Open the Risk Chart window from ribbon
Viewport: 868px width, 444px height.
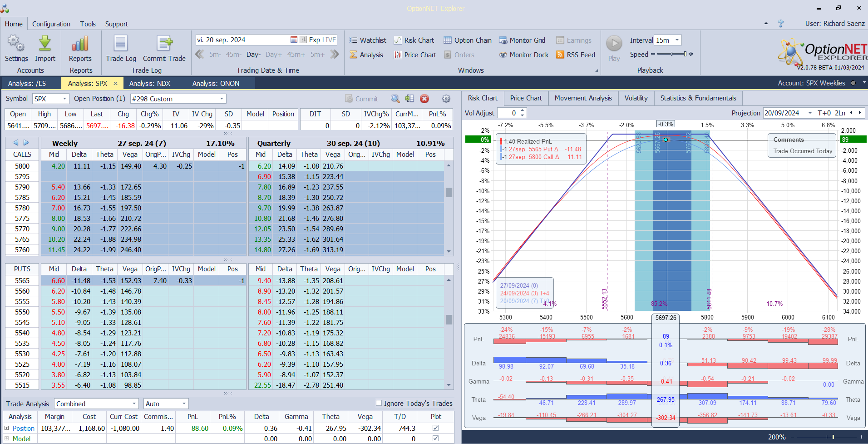click(x=414, y=40)
